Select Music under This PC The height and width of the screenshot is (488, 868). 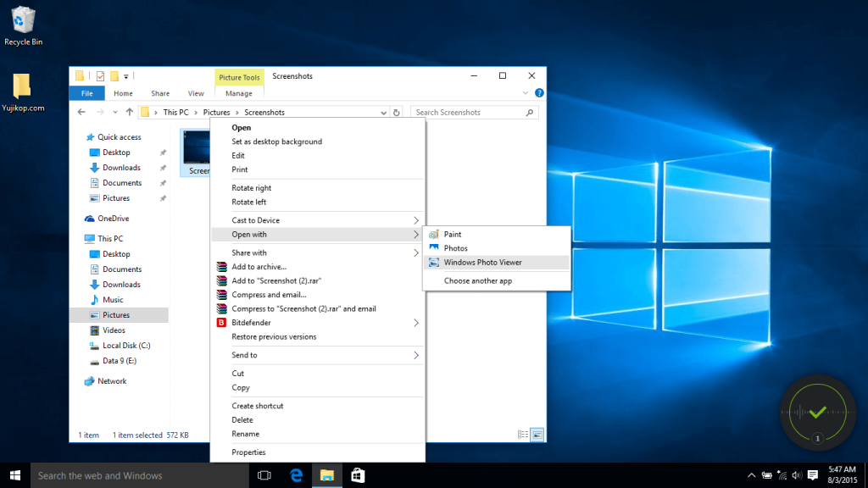113,300
